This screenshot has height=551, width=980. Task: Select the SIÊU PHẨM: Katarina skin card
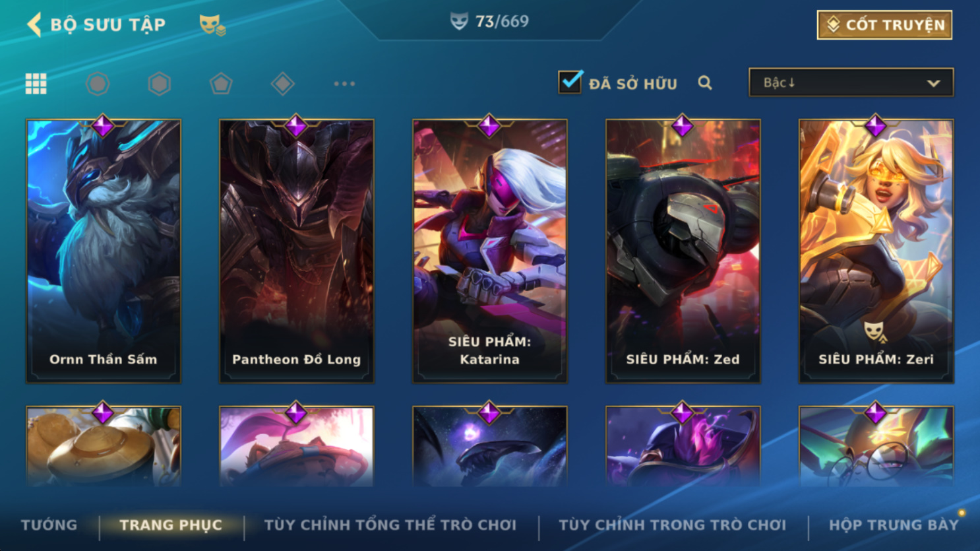489,251
